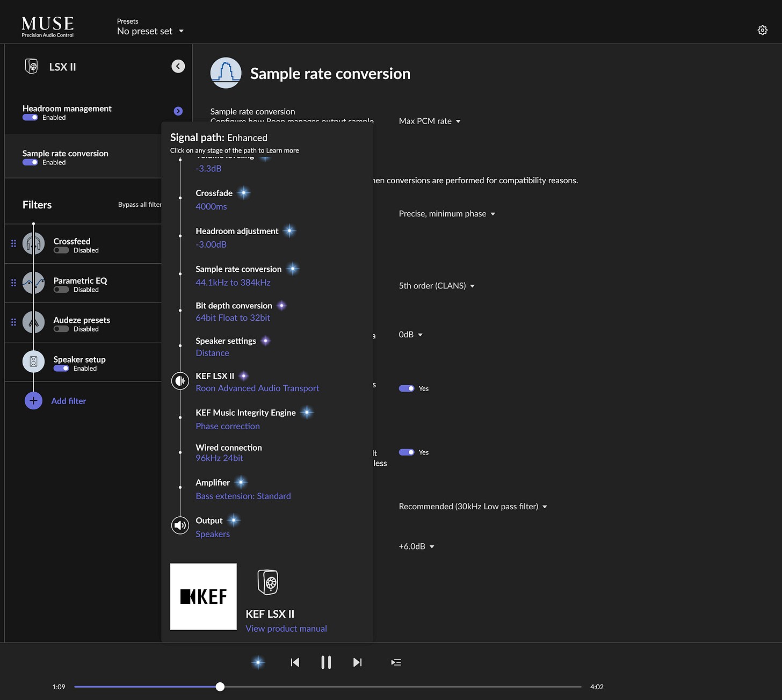Click the playback progress slider handle
782x700 pixels.
click(220, 687)
